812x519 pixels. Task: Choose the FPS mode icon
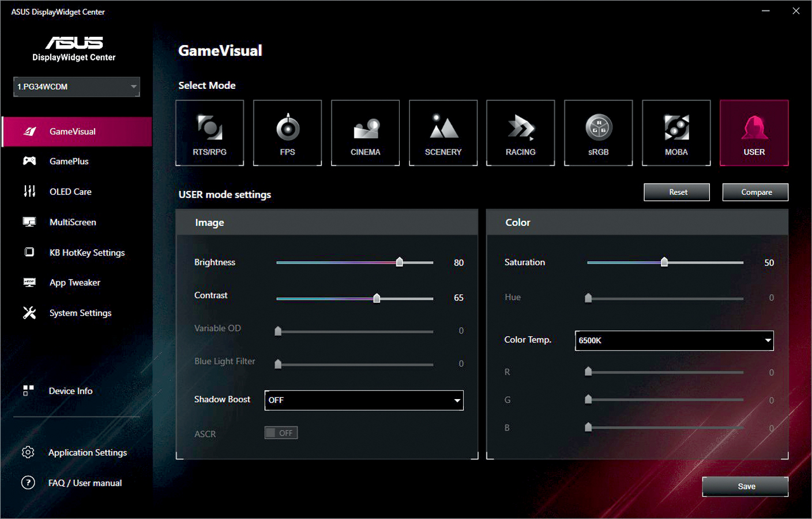287,133
